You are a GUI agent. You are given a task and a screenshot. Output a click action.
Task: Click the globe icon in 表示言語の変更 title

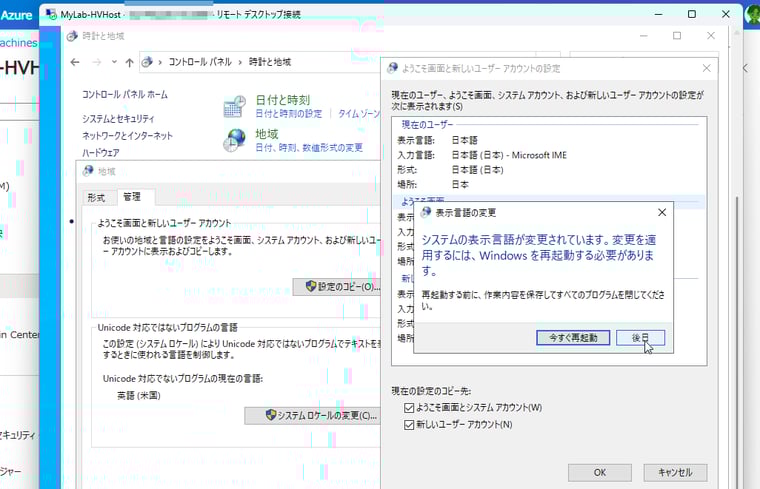(426, 212)
